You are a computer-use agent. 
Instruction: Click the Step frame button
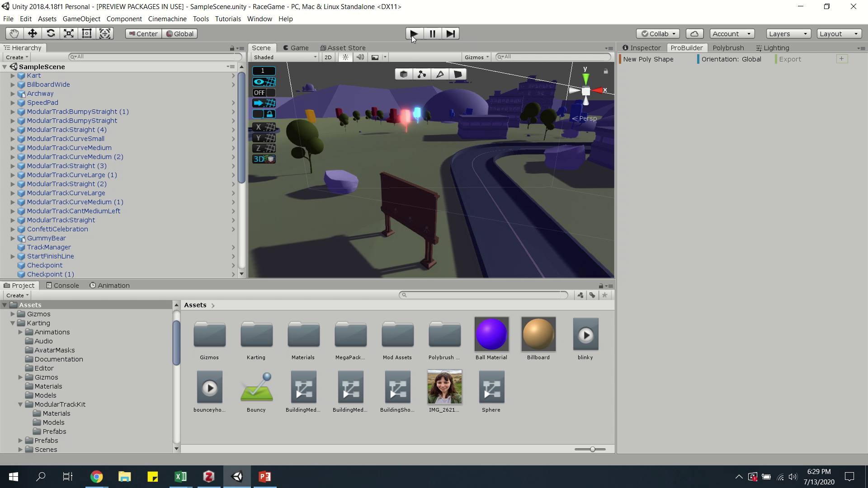(x=450, y=33)
